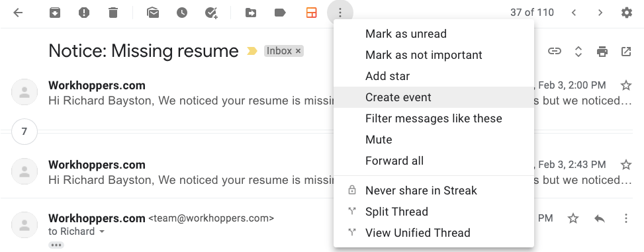Choose Never share in Streak
644x252 pixels.
434,190
